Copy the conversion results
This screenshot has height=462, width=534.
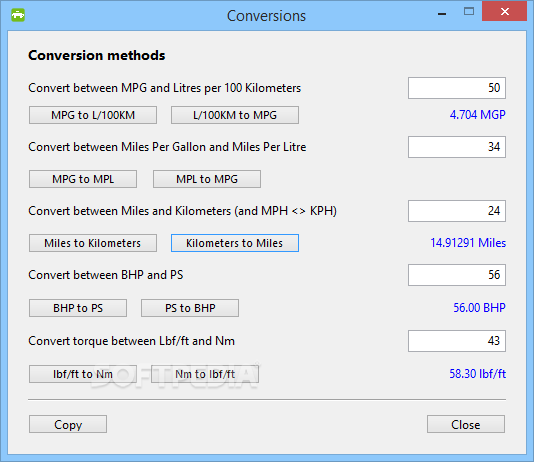point(68,424)
